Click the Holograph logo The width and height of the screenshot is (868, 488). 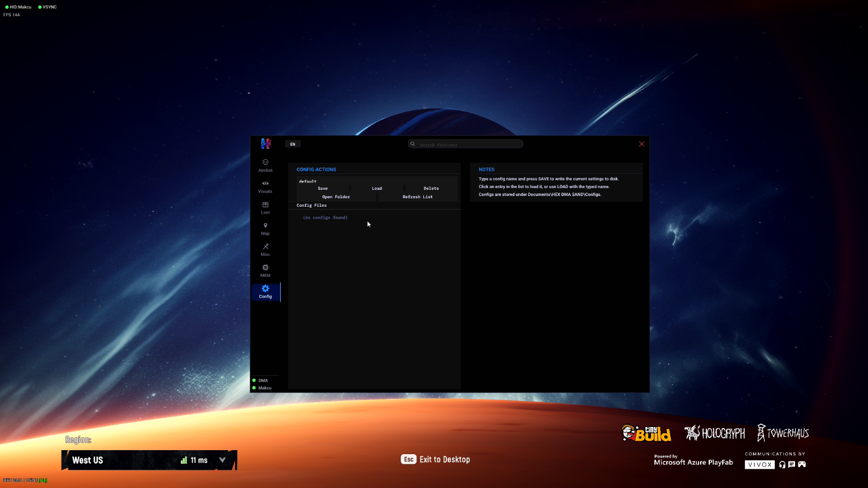click(x=715, y=433)
